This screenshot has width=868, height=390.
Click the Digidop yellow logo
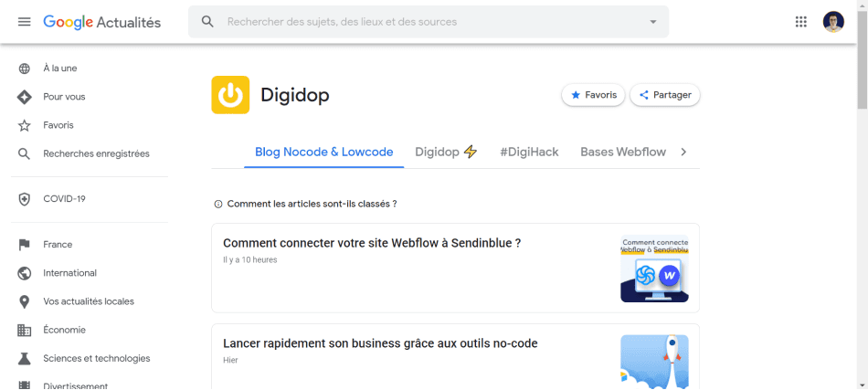pyautogui.click(x=230, y=95)
